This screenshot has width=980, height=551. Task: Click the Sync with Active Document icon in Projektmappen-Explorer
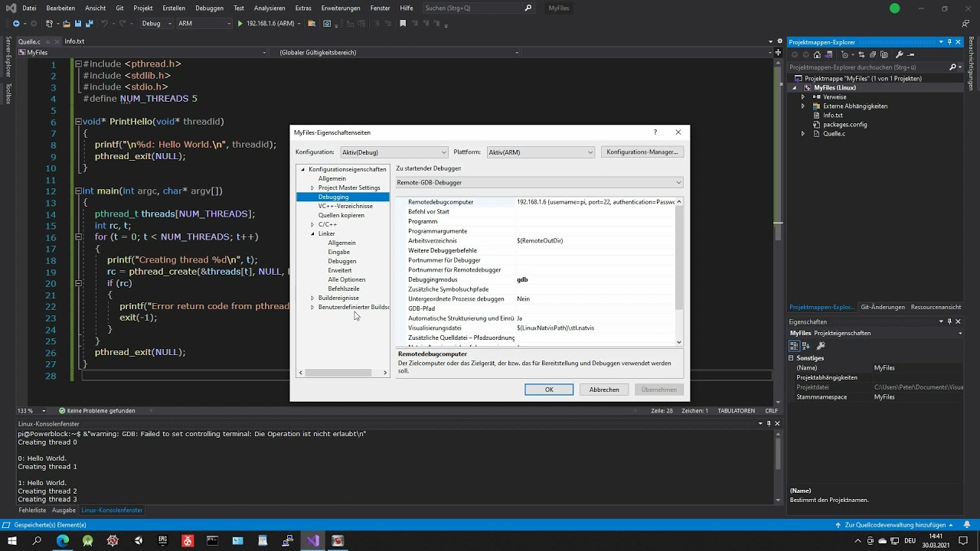861,54
